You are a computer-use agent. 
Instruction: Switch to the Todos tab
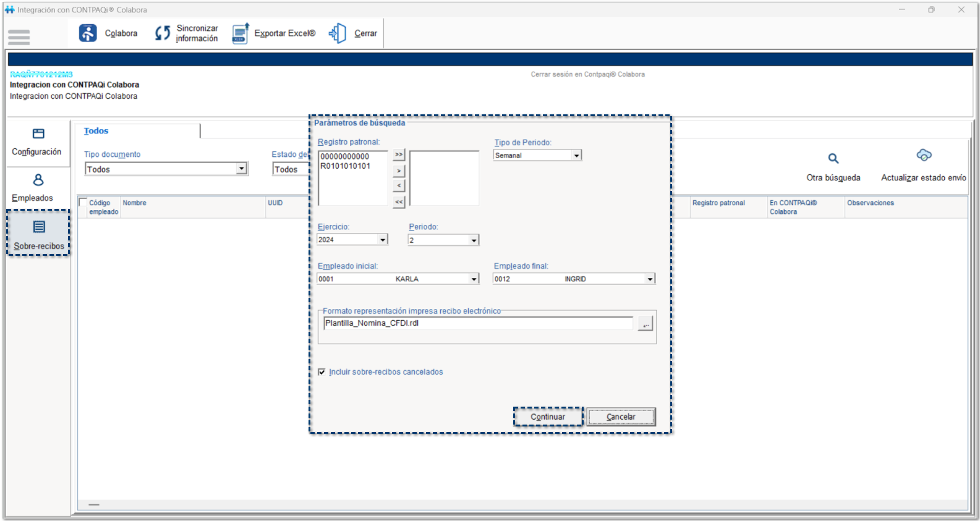[x=96, y=131]
